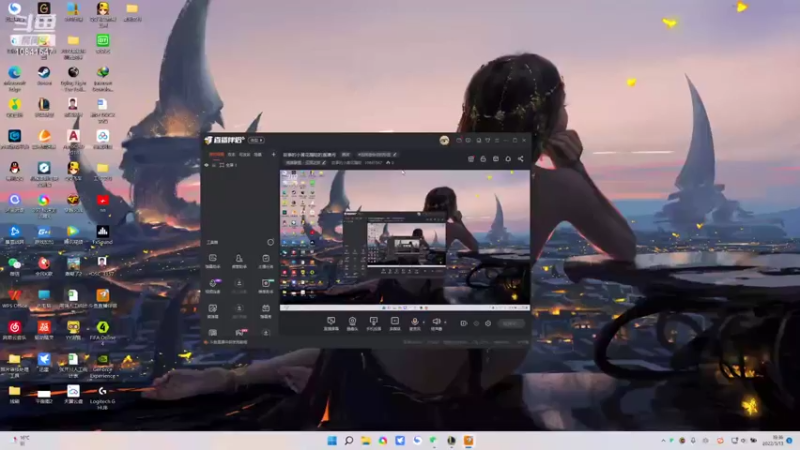Click the Windows Start button on taskbar
This screenshot has height=450, width=800.
tap(332, 440)
